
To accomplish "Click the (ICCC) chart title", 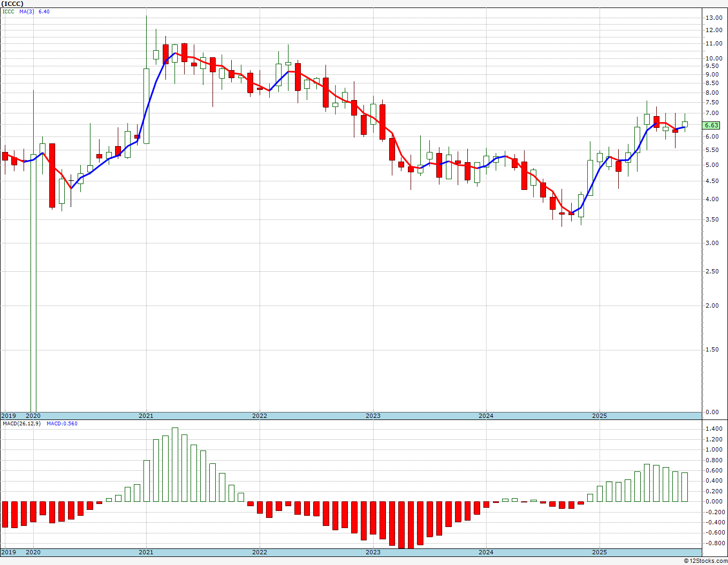I will point(12,3).
